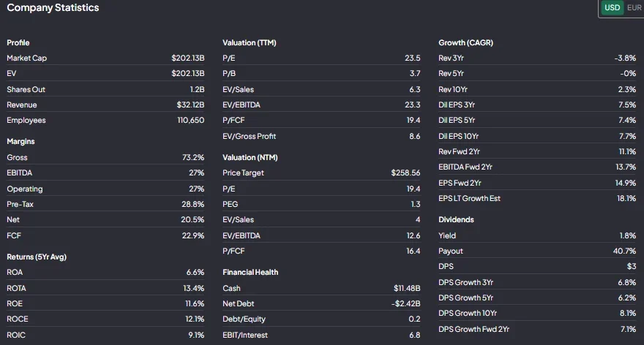The height and width of the screenshot is (345, 644).
Task: Click the Valuation (TTM) section header
Action: click(x=250, y=43)
